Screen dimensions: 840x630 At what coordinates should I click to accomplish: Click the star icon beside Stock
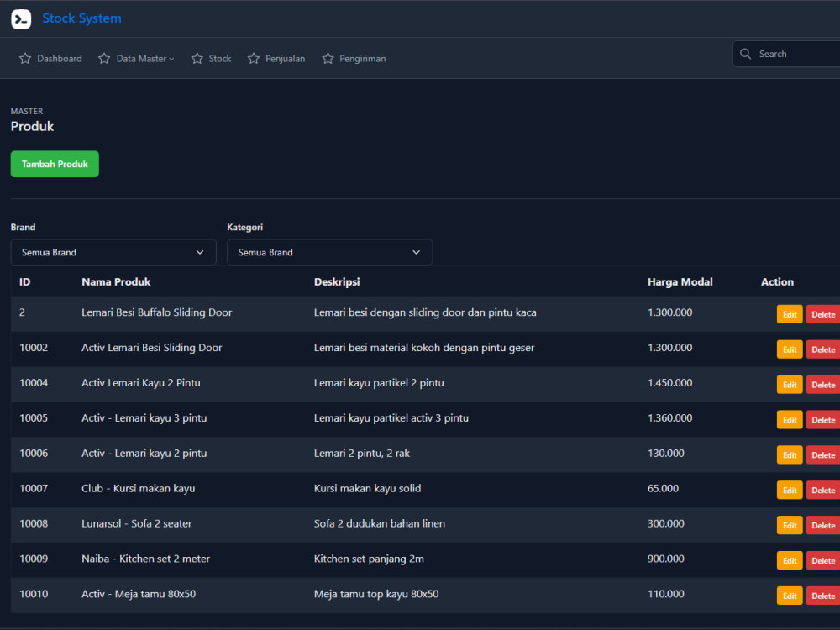coord(197,59)
